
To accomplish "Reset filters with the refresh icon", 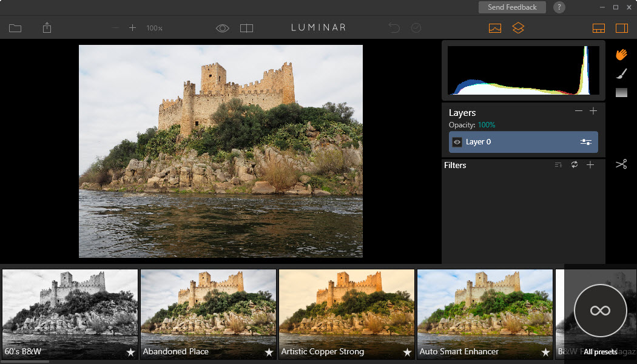I will tap(574, 164).
